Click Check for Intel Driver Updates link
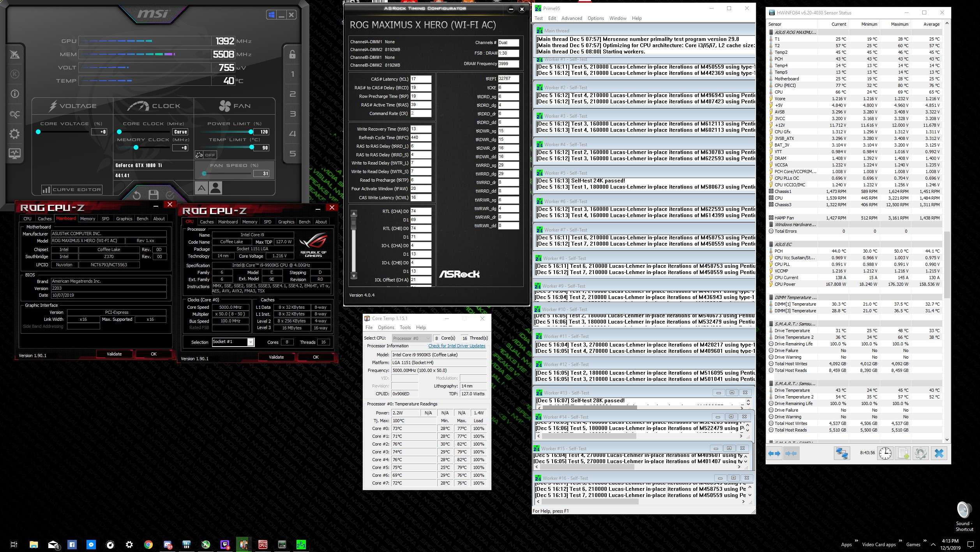 pos(457,346)
